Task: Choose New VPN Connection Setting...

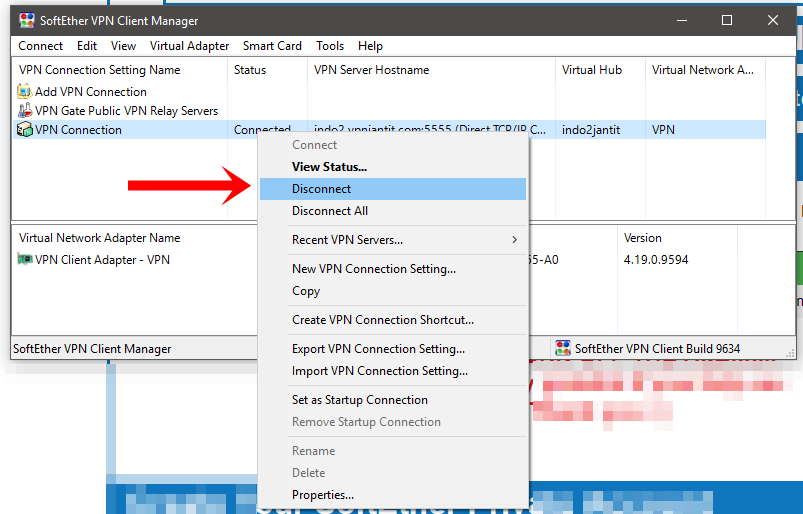Action: [x=393, y=269]
